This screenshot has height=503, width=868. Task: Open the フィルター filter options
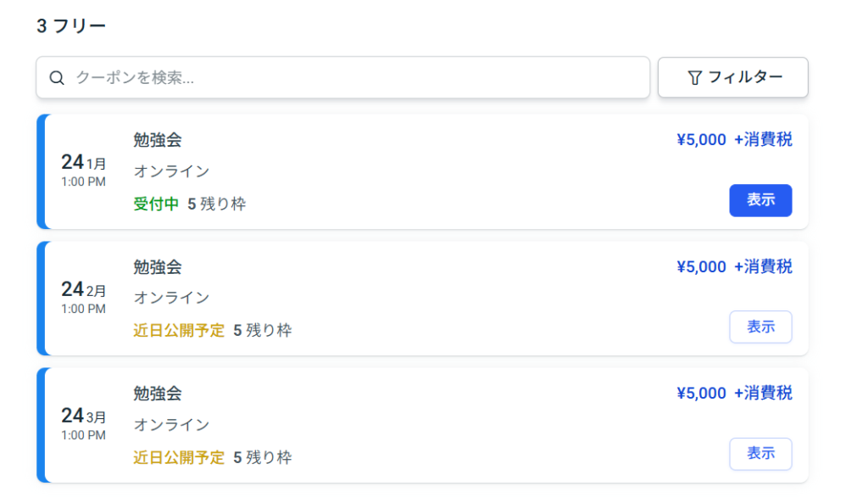(733, 78)
